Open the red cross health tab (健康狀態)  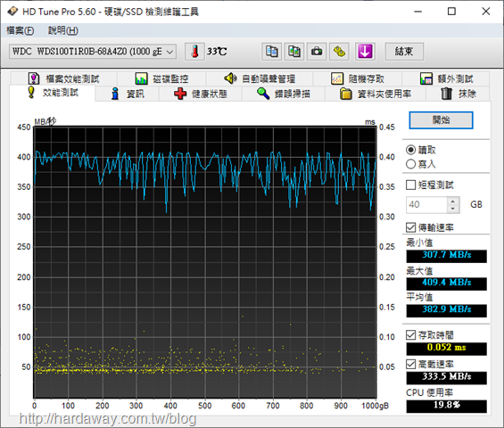(x=201, y=94)
